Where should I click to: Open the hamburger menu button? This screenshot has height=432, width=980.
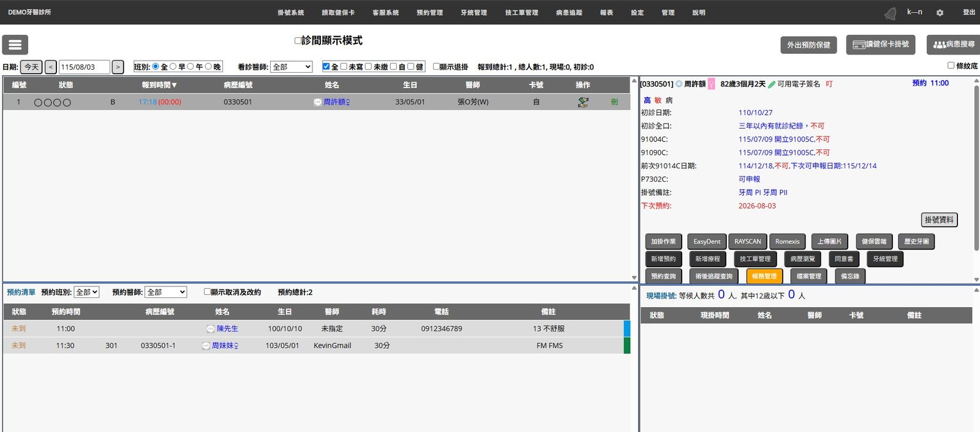(x=15, y=45)
